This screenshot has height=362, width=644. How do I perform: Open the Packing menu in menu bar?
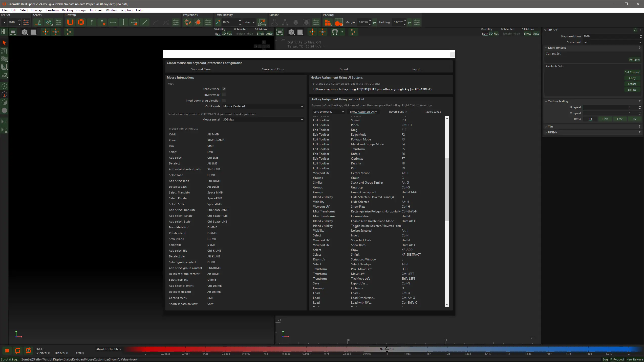click(67, 10)
